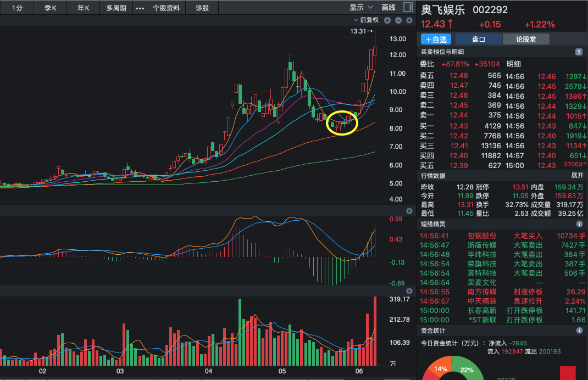
Task: Click 06 month label on time axis
Action: [359, 371]
